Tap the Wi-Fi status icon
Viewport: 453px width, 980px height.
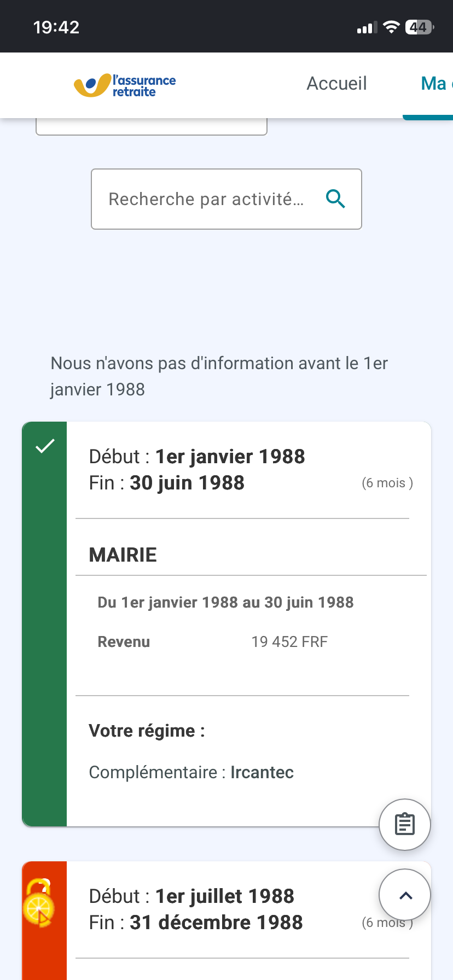(x=391, y=27)
